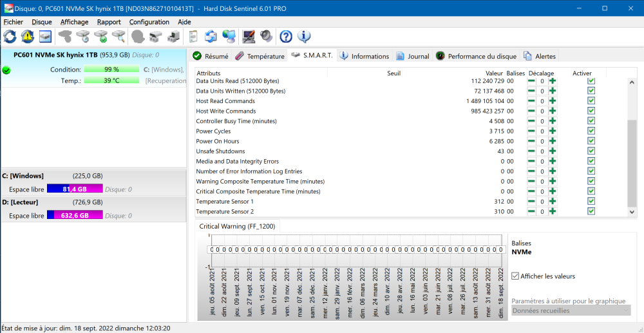Viewport: 644px width, 333px height.
Task: Click the disk with green checkmark icon
Action: pyautogui.click(x=100, y=36)
